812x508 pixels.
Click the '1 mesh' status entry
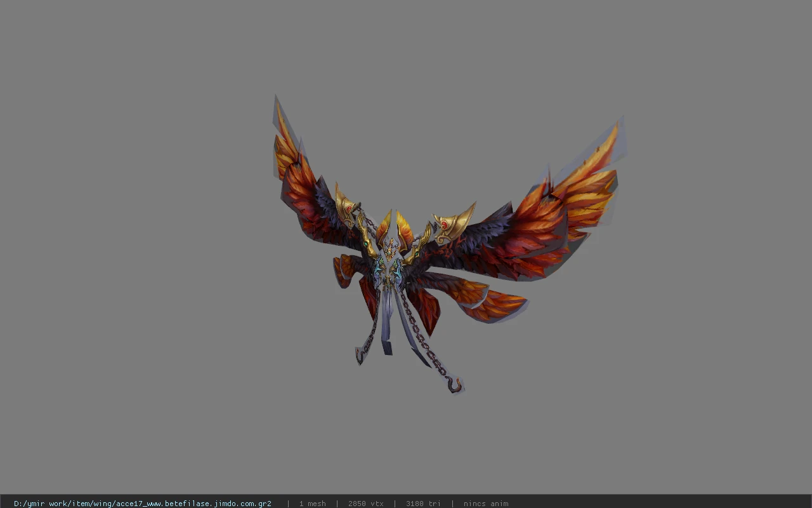tap(312, 504)
